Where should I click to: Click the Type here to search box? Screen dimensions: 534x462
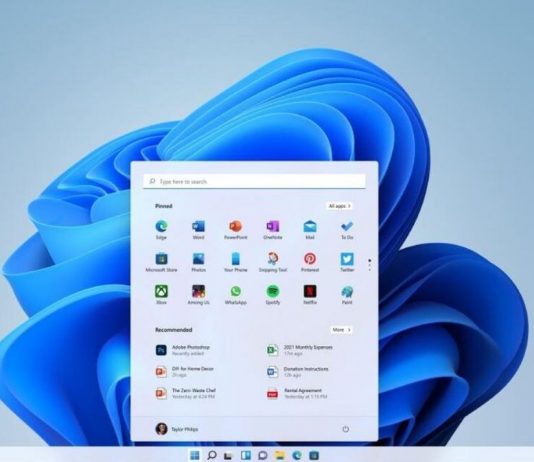point(254,181)
